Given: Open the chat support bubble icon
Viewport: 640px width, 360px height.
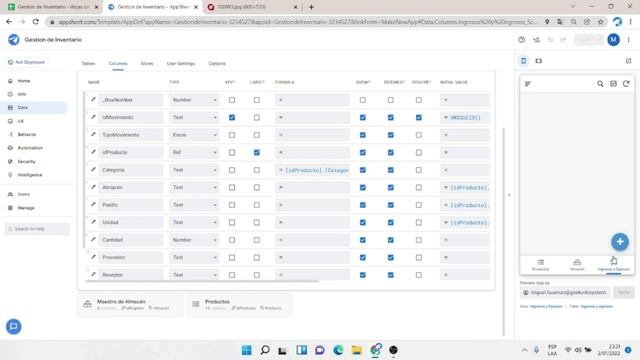Looking at the screenshot, I should tap(13, 327).
